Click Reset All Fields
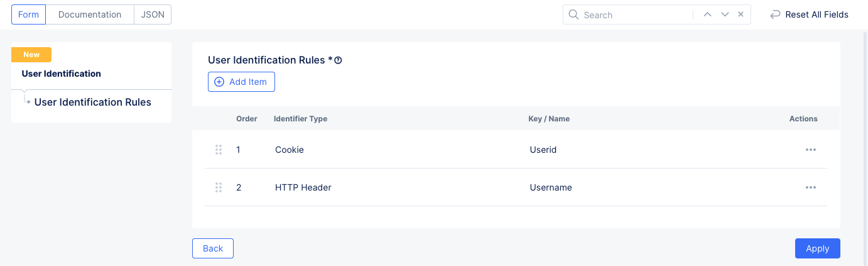The image size is (868, 266). click(810, 14)
